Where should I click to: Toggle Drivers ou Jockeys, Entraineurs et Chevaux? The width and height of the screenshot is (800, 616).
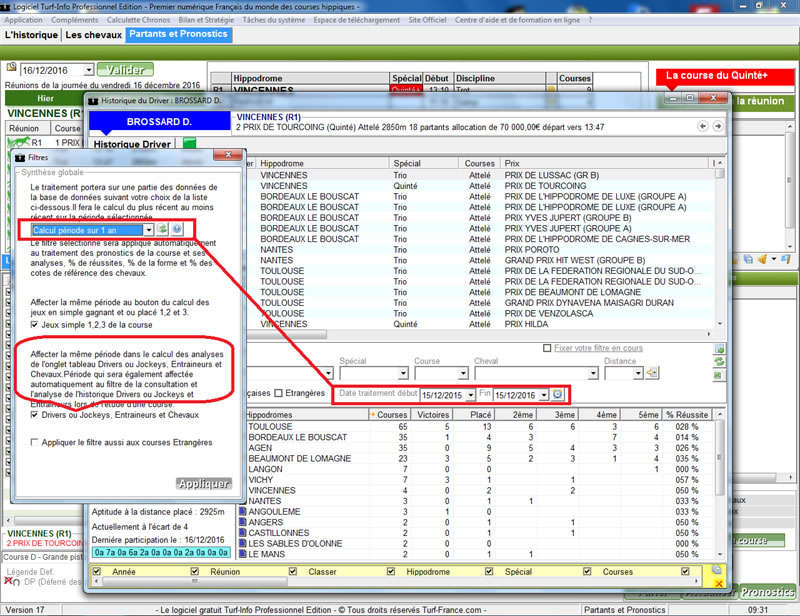tap(37, 415)
